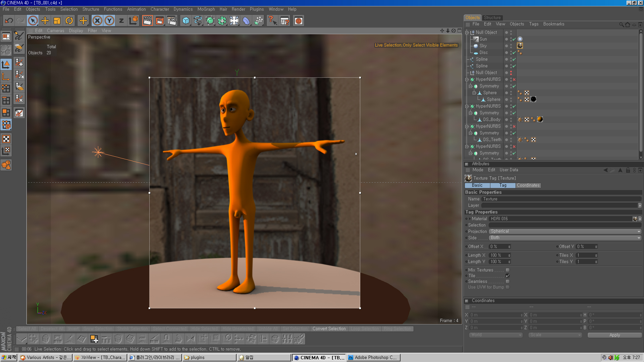
Task: Select the Use Object Axis tool
Action: 6,76
